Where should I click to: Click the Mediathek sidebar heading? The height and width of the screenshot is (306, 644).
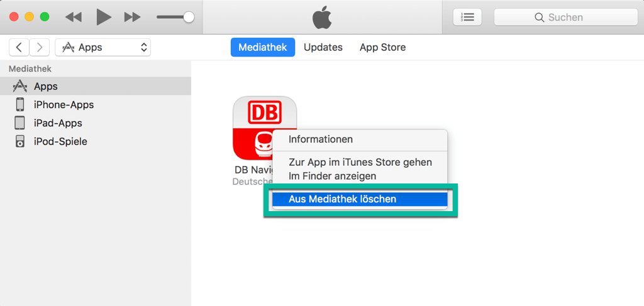30,69
